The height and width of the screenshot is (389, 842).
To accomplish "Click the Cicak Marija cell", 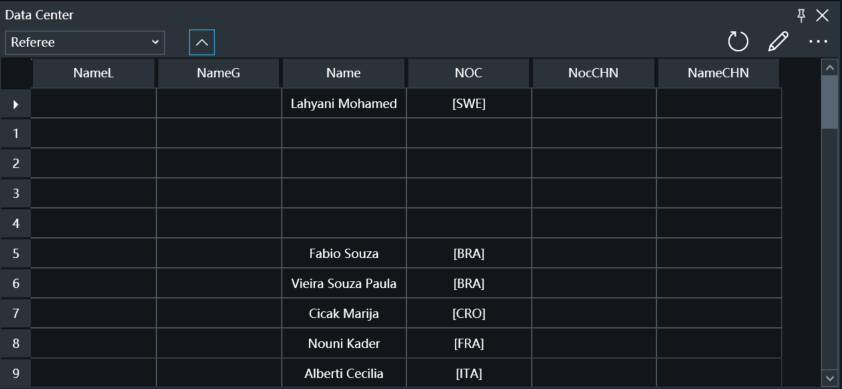I will pos(344,313).
